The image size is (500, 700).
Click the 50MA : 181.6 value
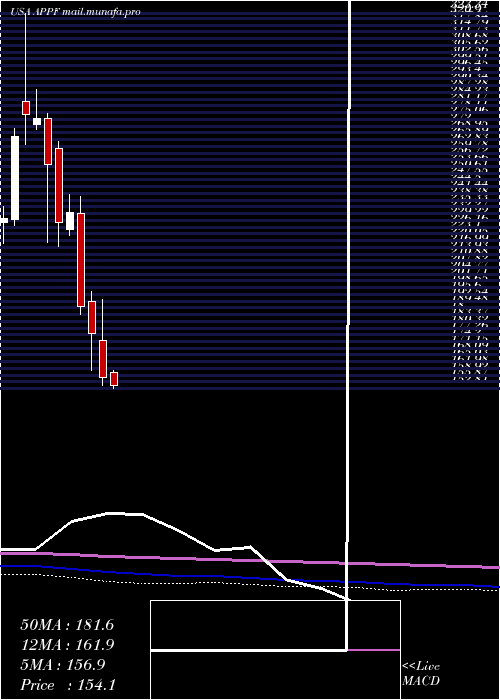67,625
